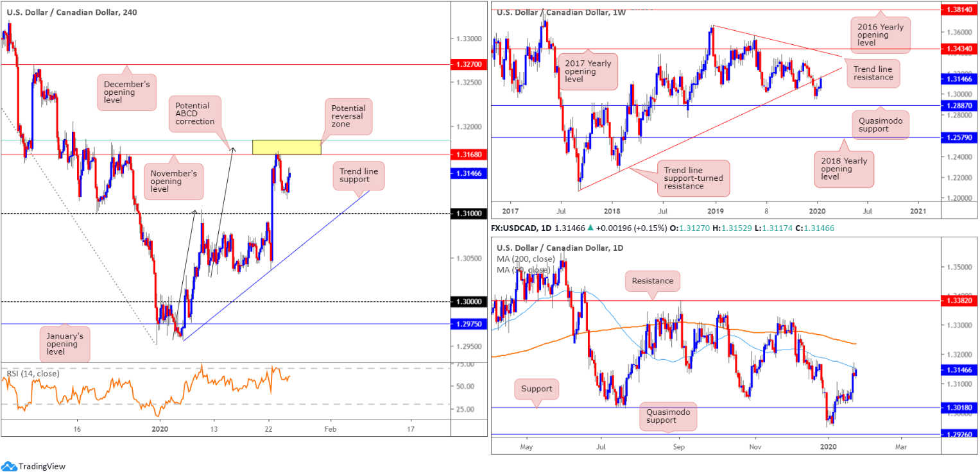Click 2018 on the weekly time axis
The height and width of the screenshot is (474, 980).
[612, 211]
